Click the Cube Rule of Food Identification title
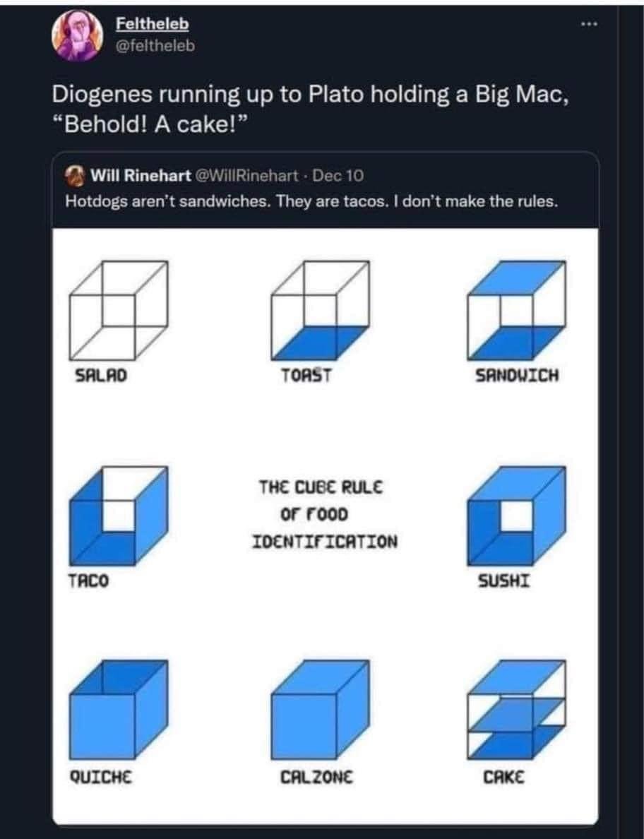 point(325,514)
